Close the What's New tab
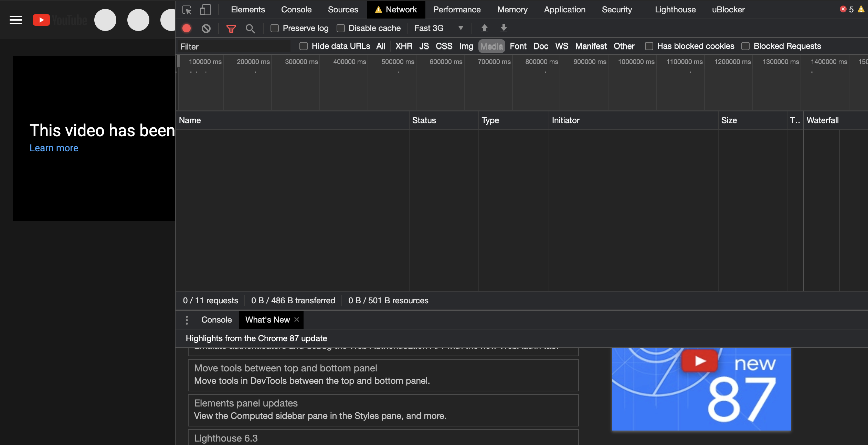868x445 pixels. [297, 319]
